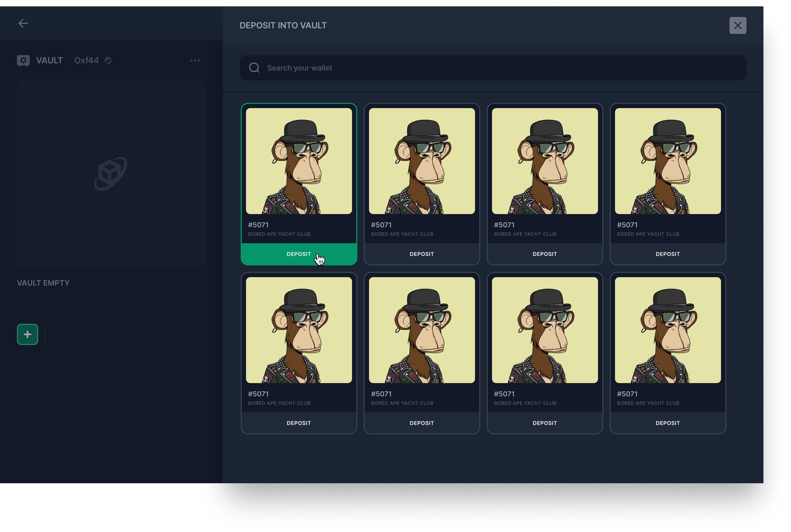791x532 pixels.
Task: Select the top-right ape thumbnail
Action: (x=667, y=161)
